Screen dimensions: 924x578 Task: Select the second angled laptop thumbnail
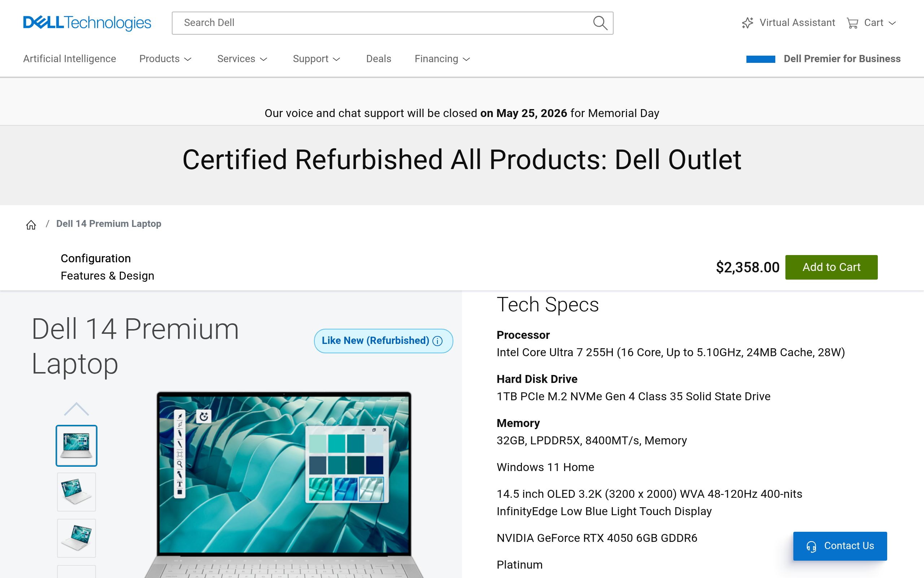(77, 492)
